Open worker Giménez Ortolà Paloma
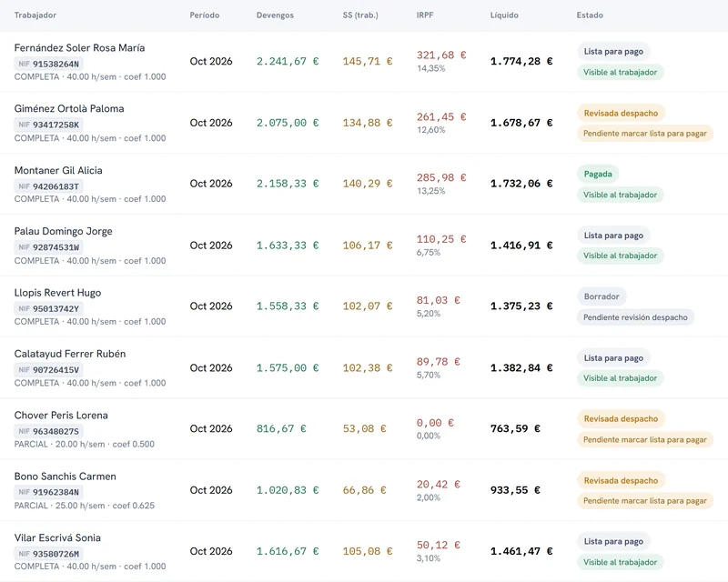The image size is (728, 582). click(69, 108)
